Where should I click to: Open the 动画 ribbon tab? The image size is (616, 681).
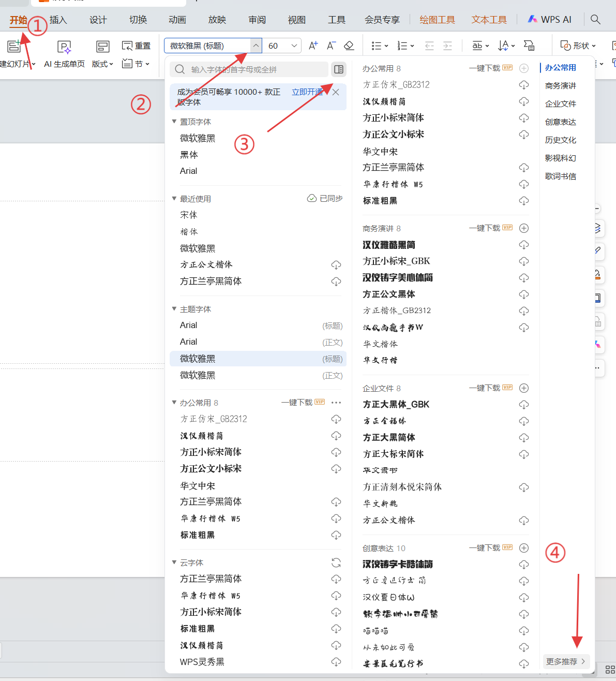177,20
